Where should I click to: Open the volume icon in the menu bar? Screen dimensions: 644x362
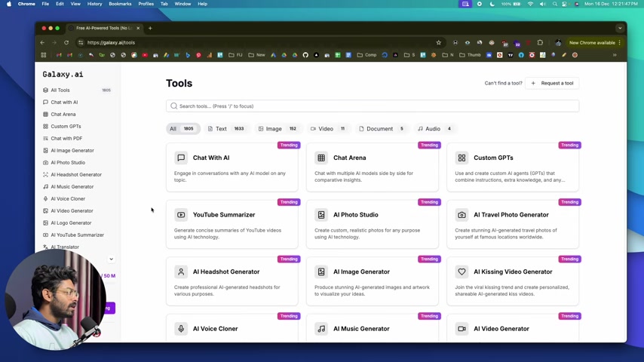[x=542, y=4]
